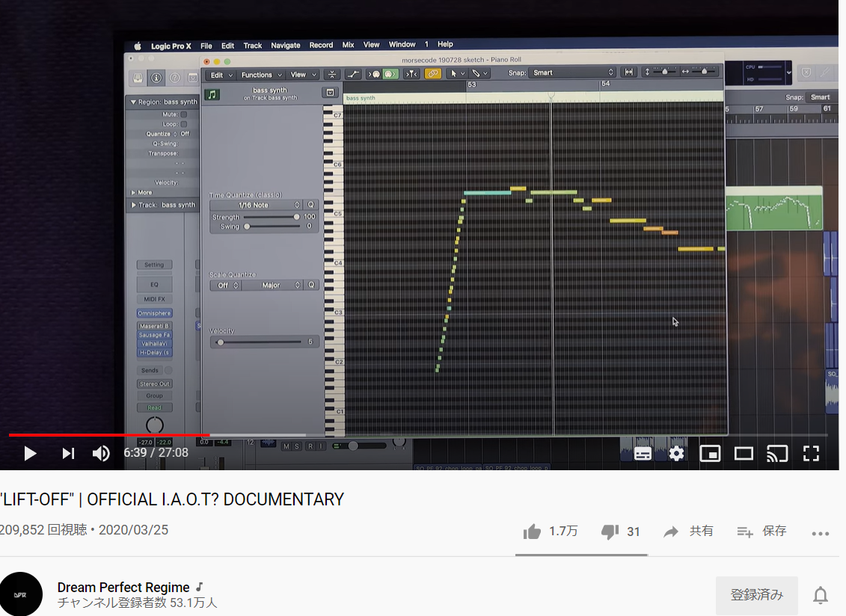Toggle the notification bell
The width and height of the screenshot is (846, 616).
821,595
